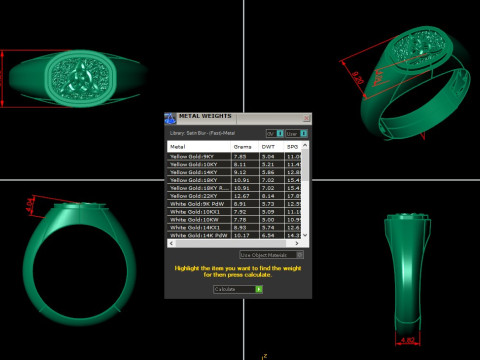The height and width of the screenshot is (360, 480).
Task: Click the Library: Satin Blur label
Action: [x=202, y=133]
